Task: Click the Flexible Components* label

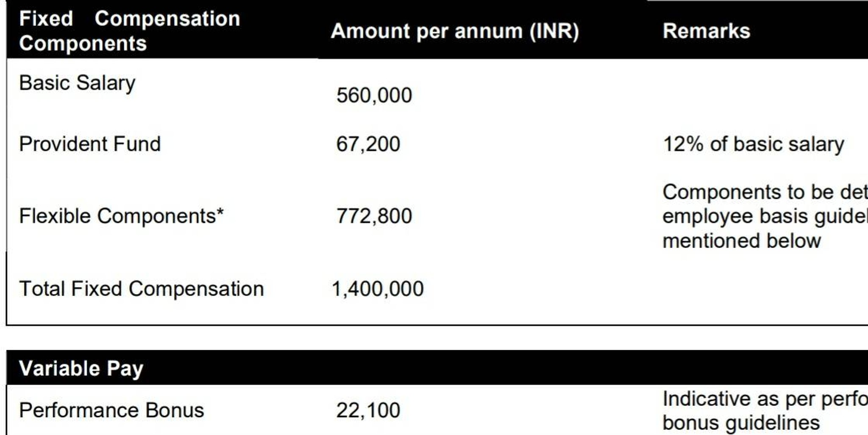Action: click(x=121, y=216)
